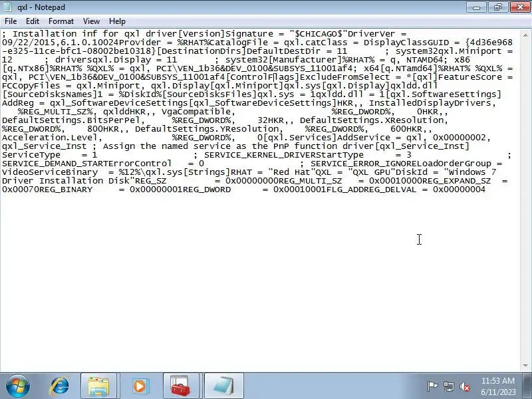Click the text "DefaultSettings.BitsPerPel"
532x399 pixels.
tap(71, 120)
